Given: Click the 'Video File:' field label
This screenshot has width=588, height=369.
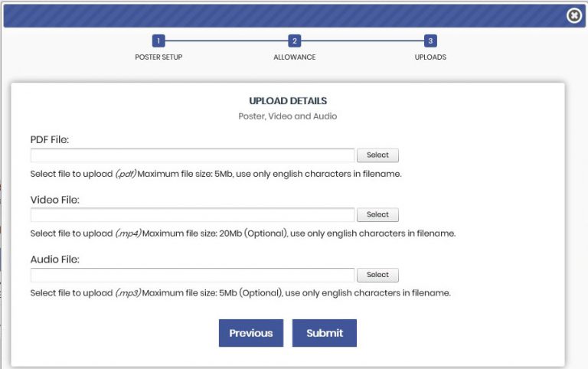Looking at the screenshot, I should click(54, 200).
